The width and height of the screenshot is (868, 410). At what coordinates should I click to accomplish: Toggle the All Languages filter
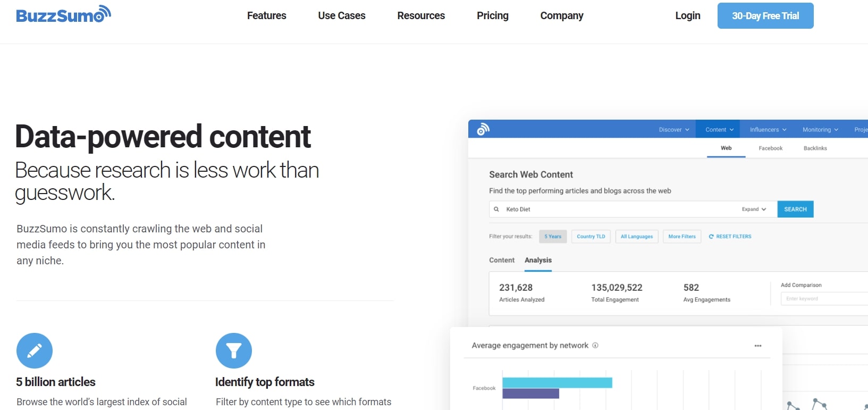point(636,236)
